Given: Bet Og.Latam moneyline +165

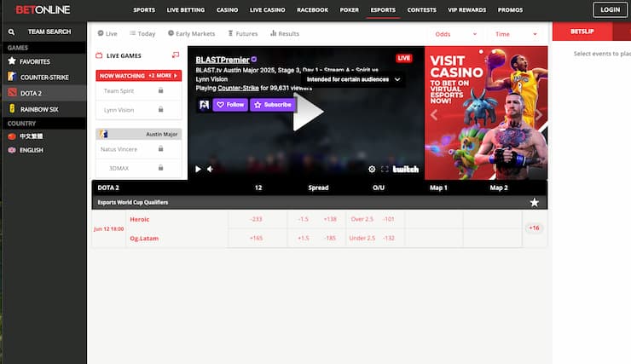Looking at the screenshot, I should 257,238.
